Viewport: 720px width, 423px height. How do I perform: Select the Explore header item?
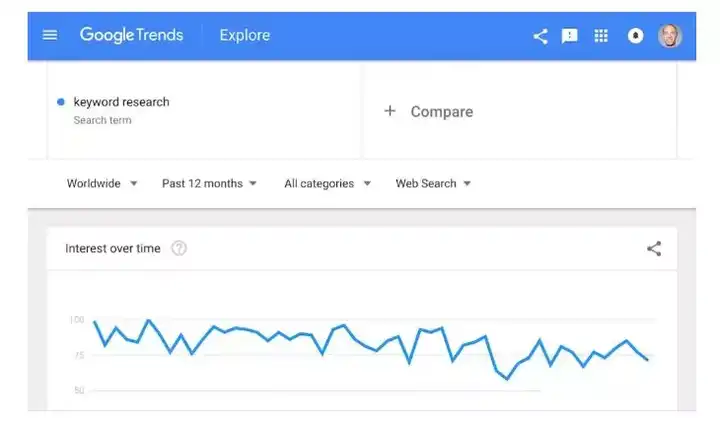pos(245,35)
